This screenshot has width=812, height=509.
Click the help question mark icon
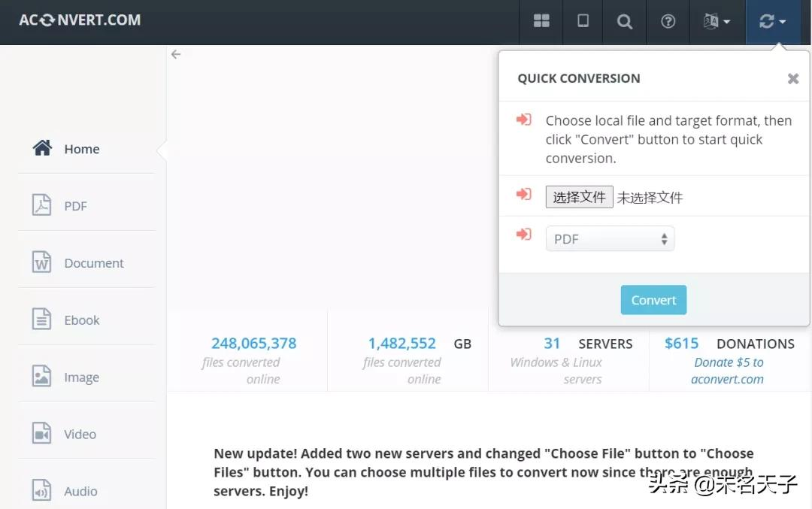[x=668, y=21]
